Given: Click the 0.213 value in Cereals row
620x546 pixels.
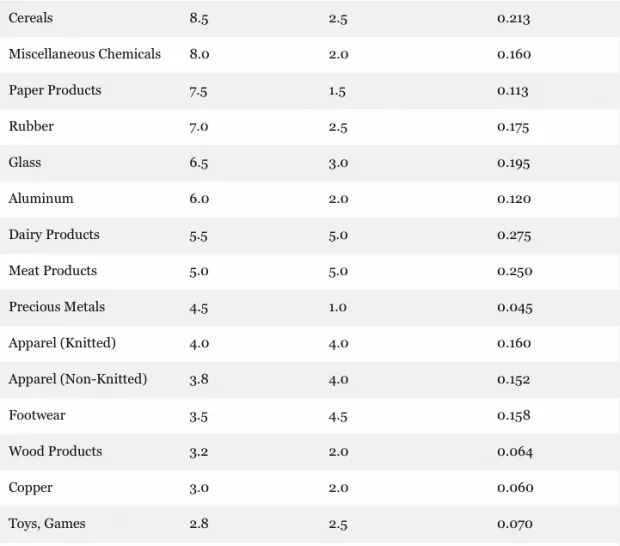Looking at the screenshot, I should pyautogui.click(x=514, y=18).
